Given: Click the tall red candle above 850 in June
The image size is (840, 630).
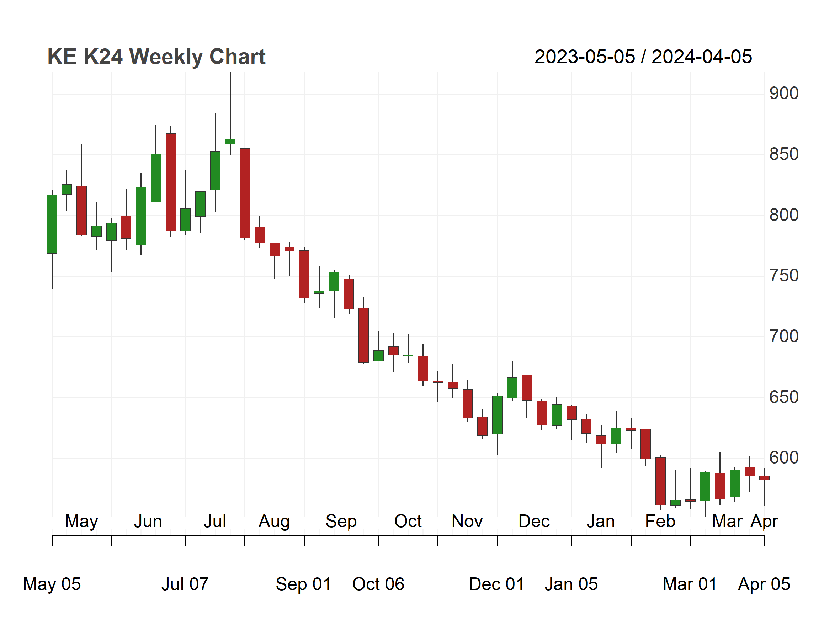Looking at the screenshot, I should (171, 182).
